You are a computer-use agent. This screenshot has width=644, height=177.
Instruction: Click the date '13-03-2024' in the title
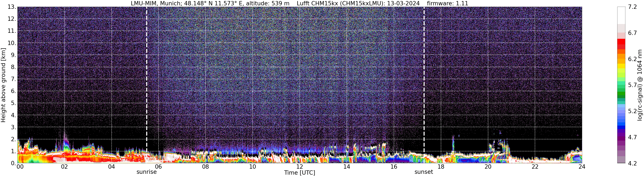coord(403,3)
